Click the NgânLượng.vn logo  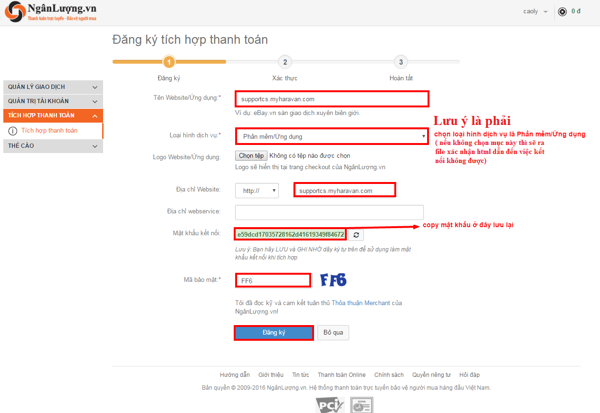[x=51, y=12]
